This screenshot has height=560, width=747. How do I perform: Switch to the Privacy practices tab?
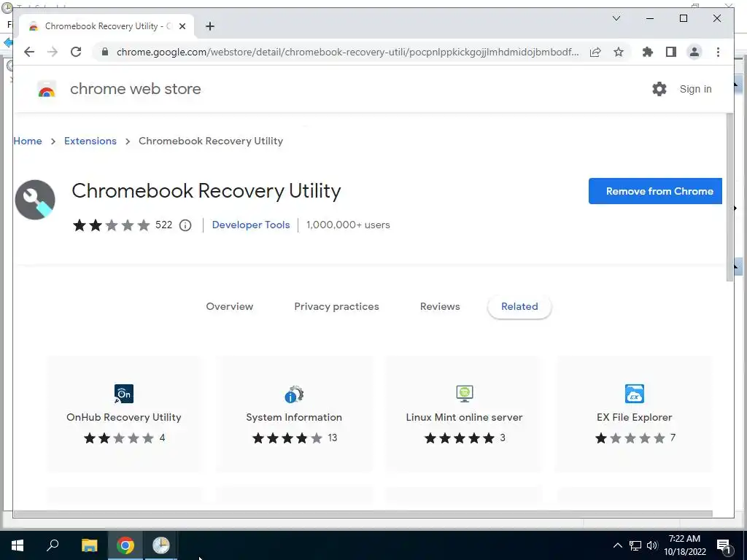click(336, 307)
